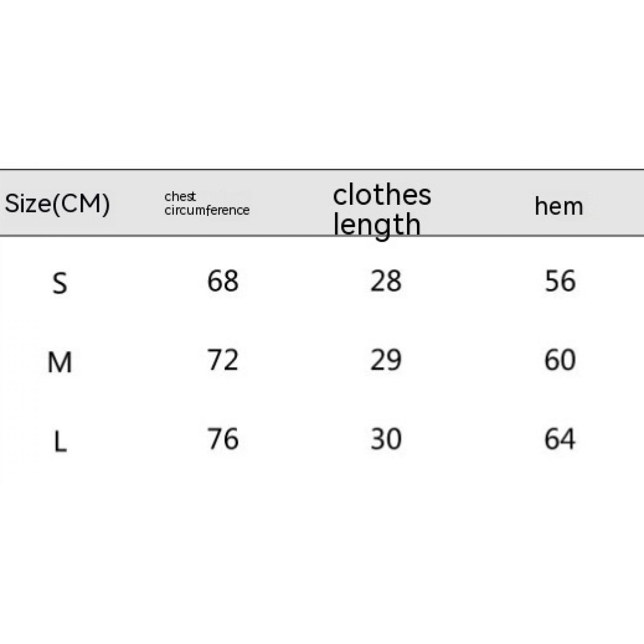Select the M size row label
The image size is (644, 644).
coord(60,362)
